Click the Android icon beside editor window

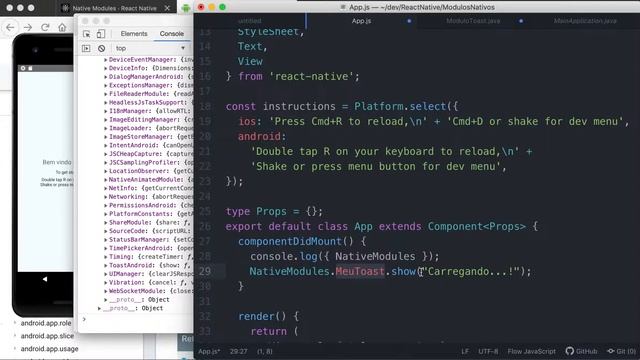[x=186, y=7]
